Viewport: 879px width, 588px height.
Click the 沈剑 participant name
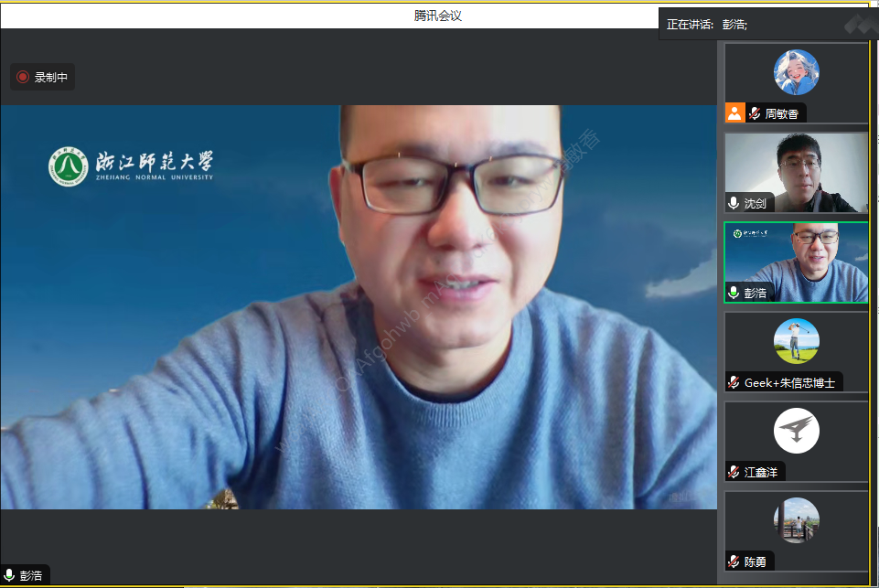(755, 203)
